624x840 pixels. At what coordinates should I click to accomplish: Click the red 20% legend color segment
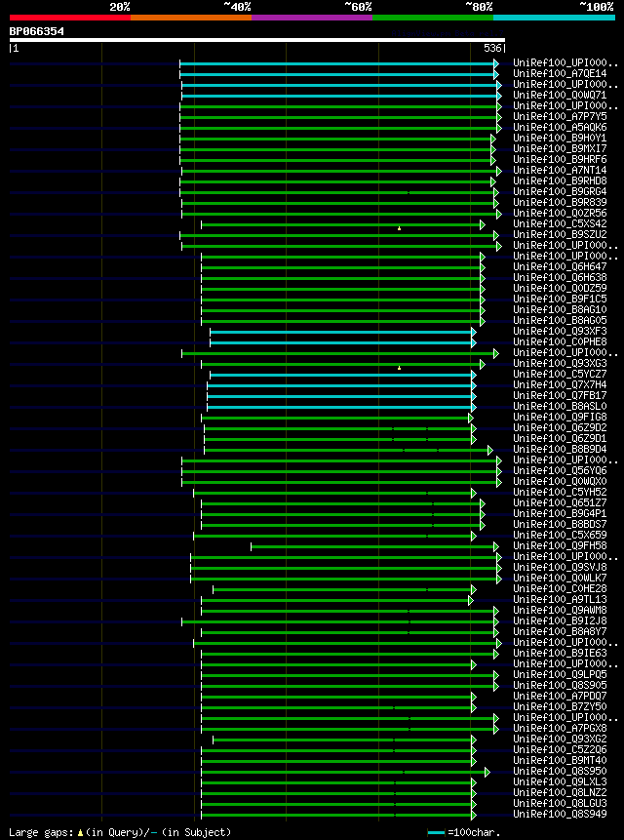70,18
